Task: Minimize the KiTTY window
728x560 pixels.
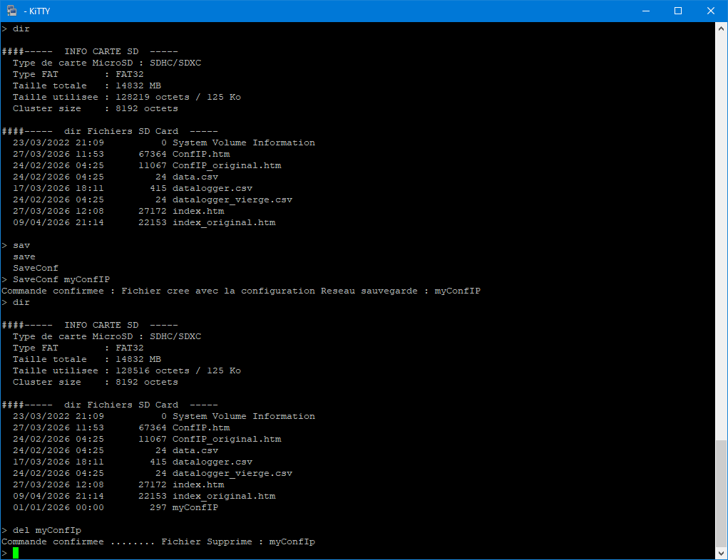Action: (x=646, y=11)
